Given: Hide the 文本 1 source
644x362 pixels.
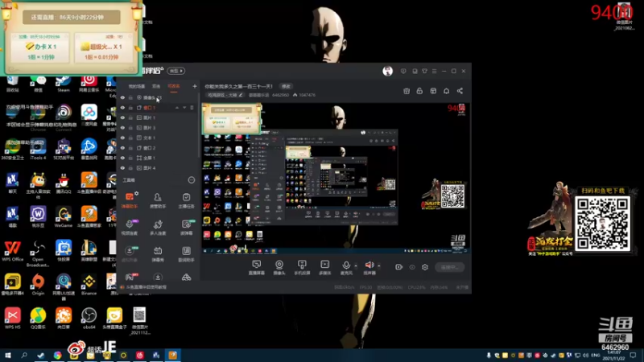Looking at the screenshot, I should coord(122,138).
